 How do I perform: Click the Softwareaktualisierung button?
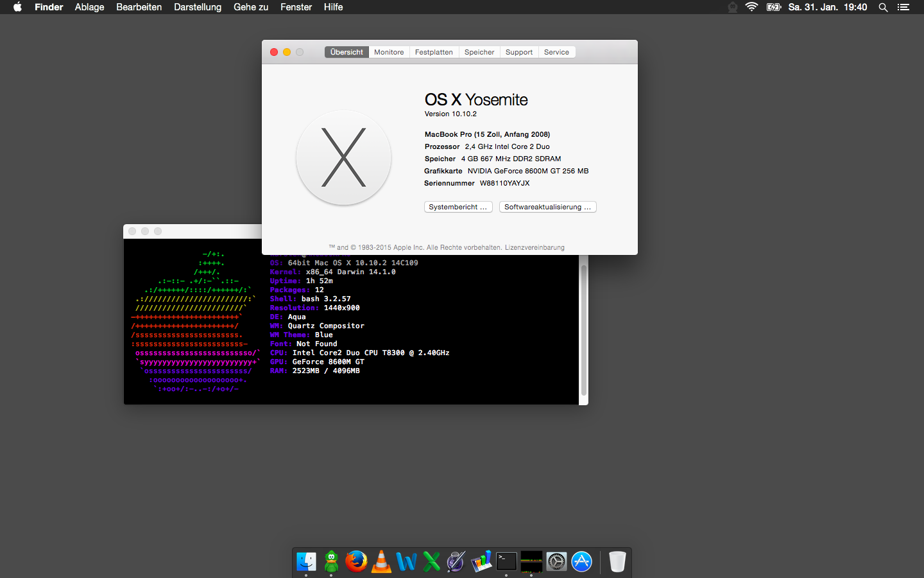[548, 207]
